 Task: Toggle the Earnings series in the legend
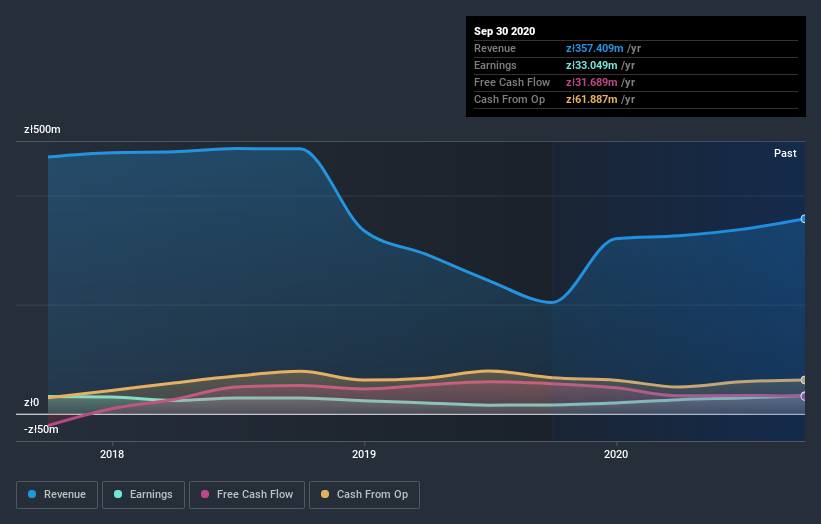pos(143,495)
